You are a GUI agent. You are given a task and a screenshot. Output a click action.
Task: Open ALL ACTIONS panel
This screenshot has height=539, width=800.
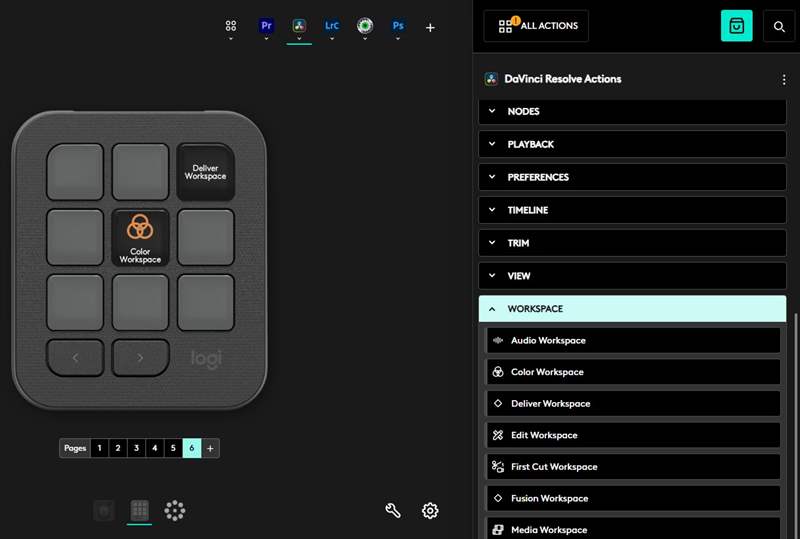coord(536,26)
